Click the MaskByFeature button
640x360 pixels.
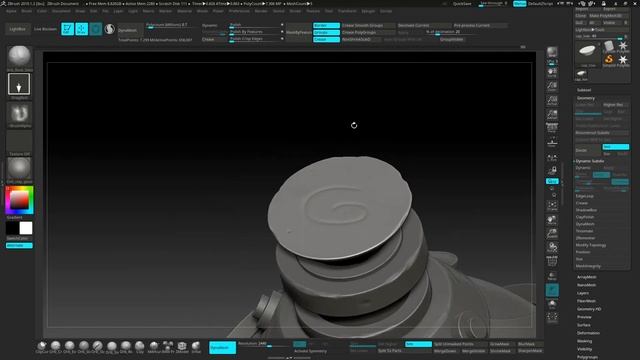299,32
